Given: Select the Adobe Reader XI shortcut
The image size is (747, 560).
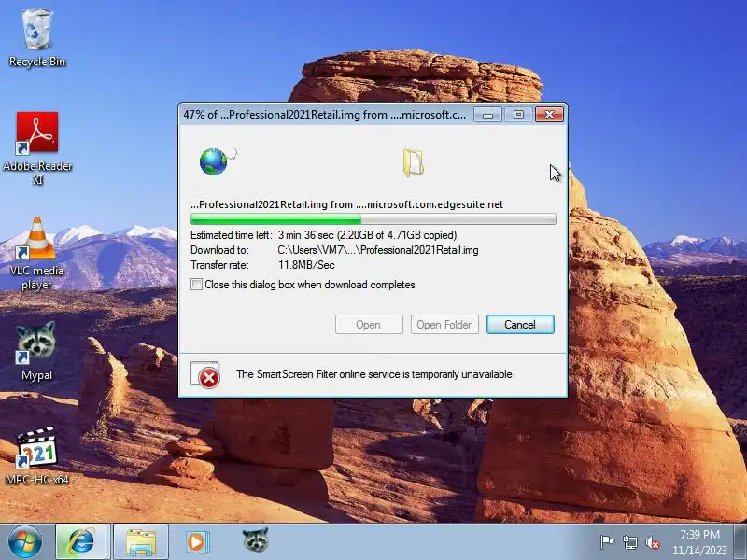Looking at the screenshot, I should (37, 147).
